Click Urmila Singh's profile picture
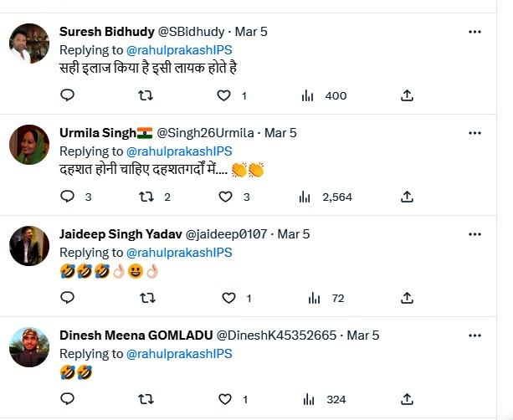Screen dimensions: 513x420 29,145
